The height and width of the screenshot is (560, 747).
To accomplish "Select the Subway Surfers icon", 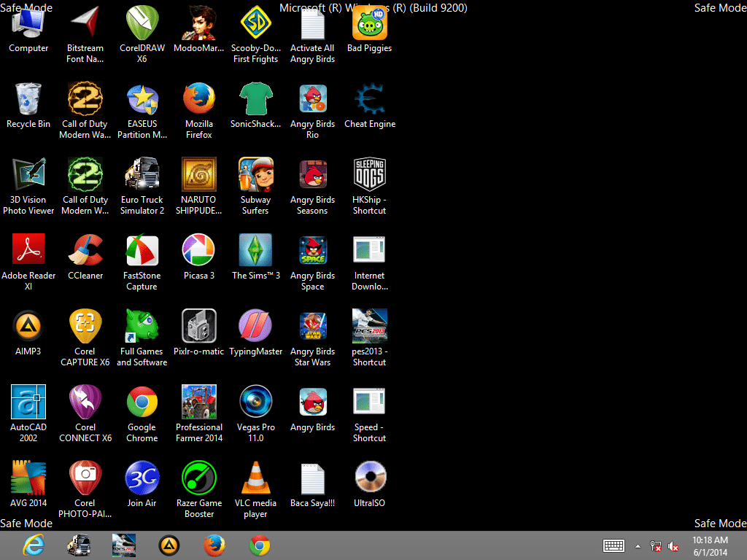I will coord(256,174).
